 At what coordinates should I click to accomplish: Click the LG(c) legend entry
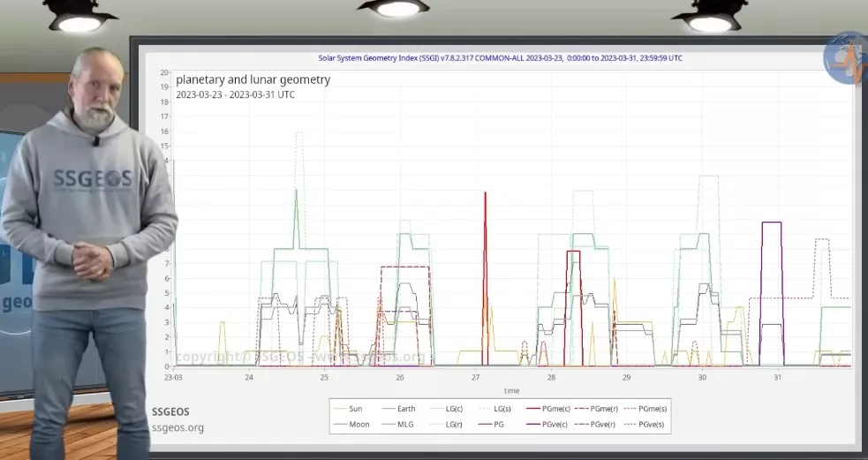[x=455, y=409]
